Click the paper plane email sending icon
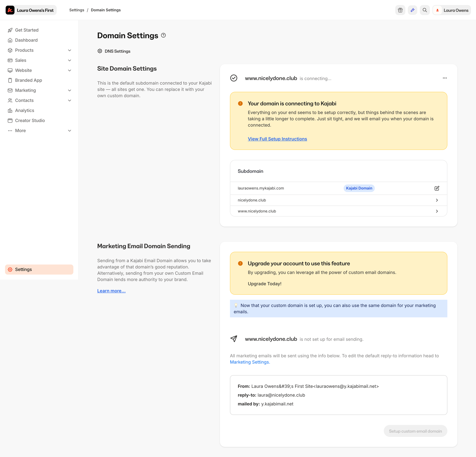The width and height of the screenshot is (476, 457). point(234,339)
